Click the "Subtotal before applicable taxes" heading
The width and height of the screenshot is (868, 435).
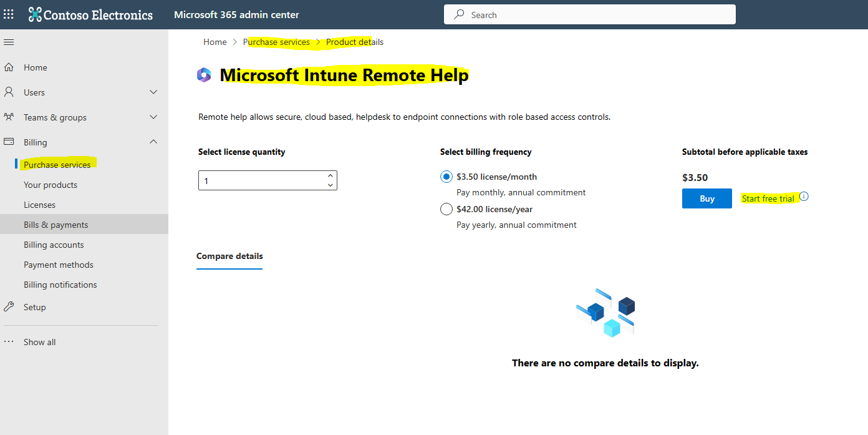pyautogui.click(x=745, y=152)
